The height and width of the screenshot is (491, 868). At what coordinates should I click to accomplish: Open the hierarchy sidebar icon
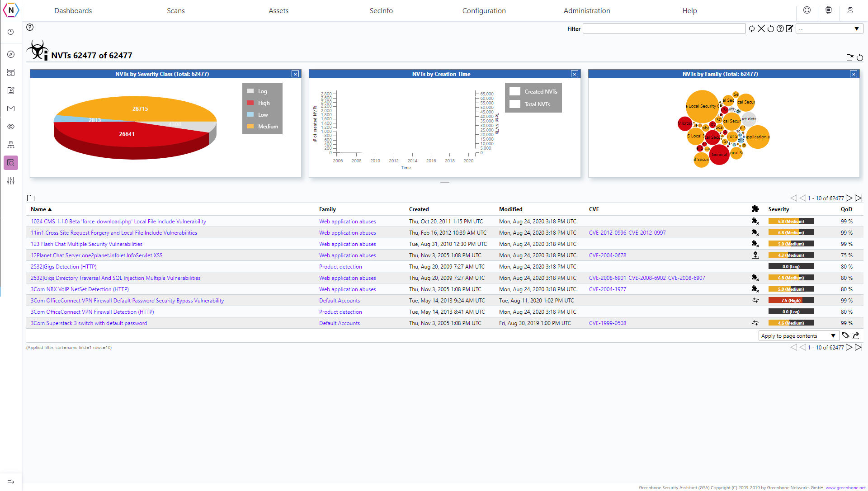[x=11, y=145]
